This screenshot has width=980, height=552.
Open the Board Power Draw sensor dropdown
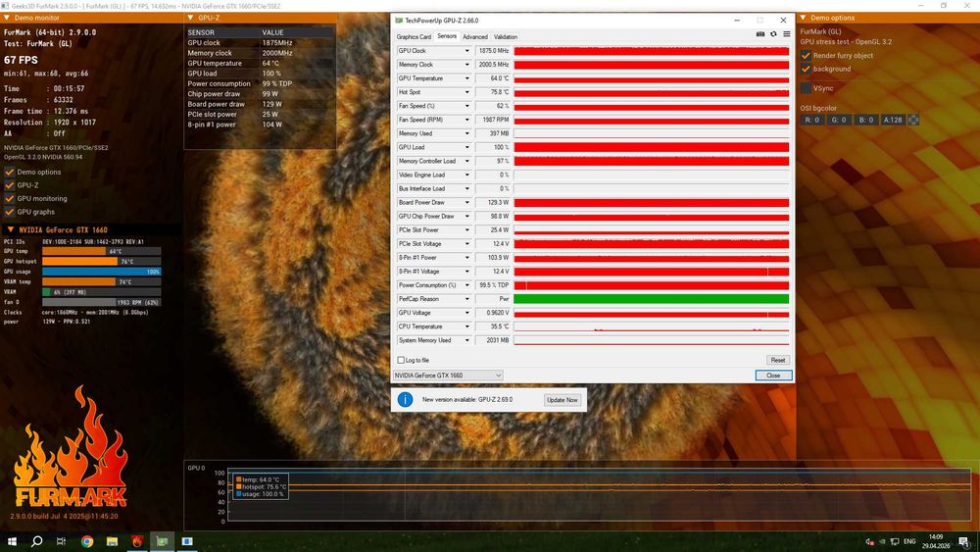pyautogui.click(x=466, y=203)
